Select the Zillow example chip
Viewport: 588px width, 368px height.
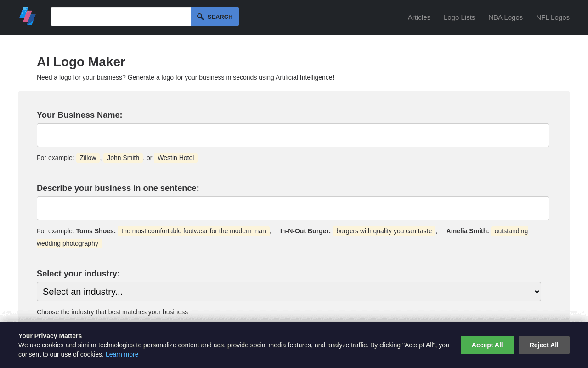(88, 158)
